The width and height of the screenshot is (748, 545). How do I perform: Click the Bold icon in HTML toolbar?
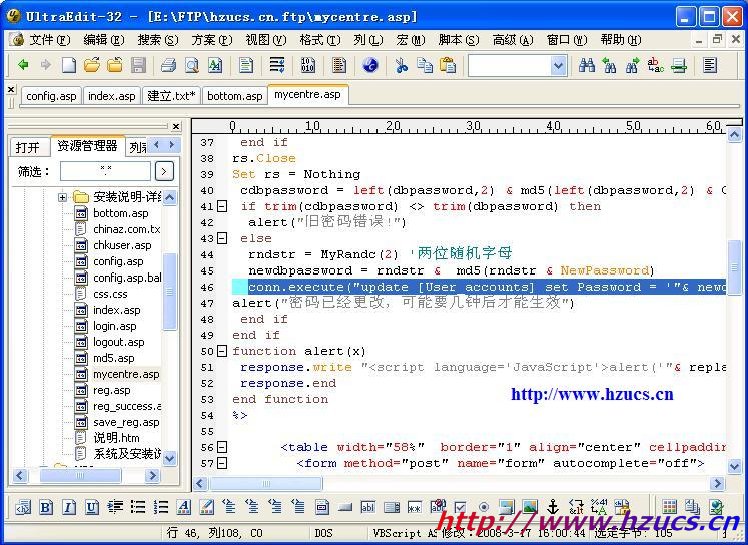[47, 507]
